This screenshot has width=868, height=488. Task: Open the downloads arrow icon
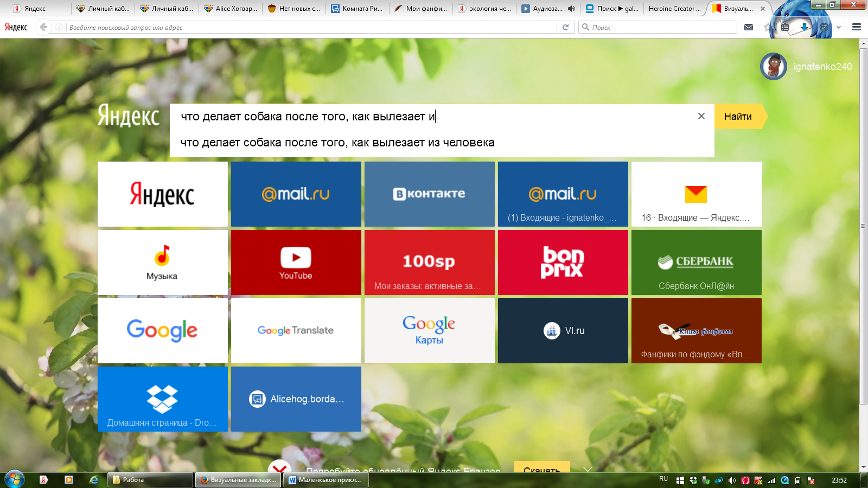tap(805, 27)
